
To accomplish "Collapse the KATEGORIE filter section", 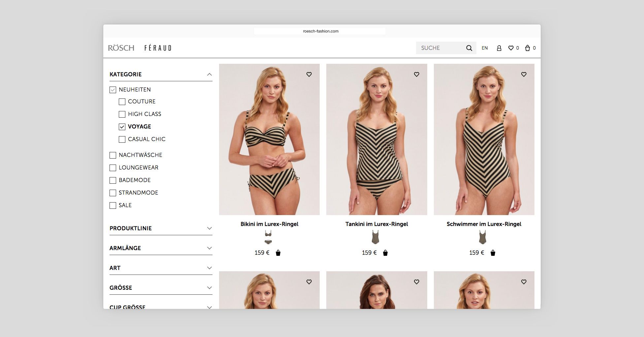I will pos(209,74).
